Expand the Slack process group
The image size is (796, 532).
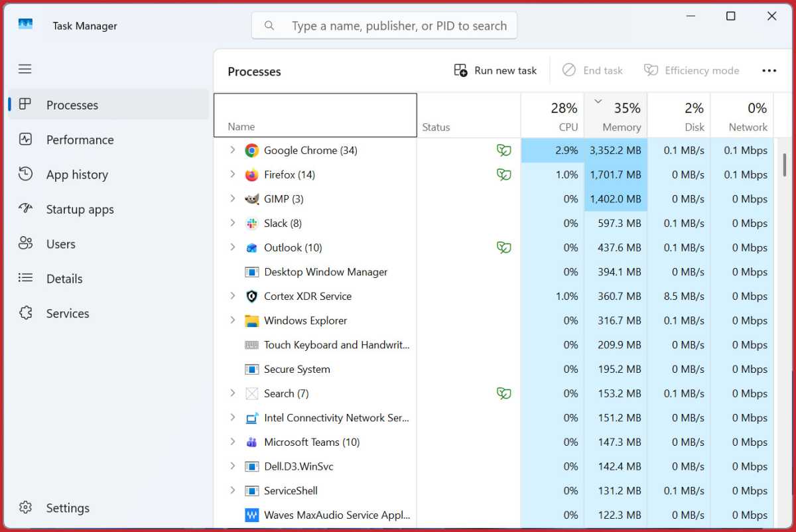tap(232, 223)
